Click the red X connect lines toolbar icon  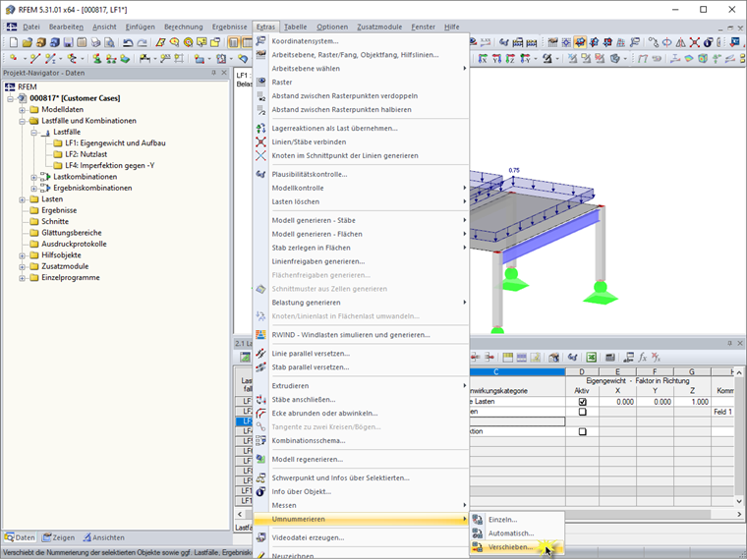[695, 43]
